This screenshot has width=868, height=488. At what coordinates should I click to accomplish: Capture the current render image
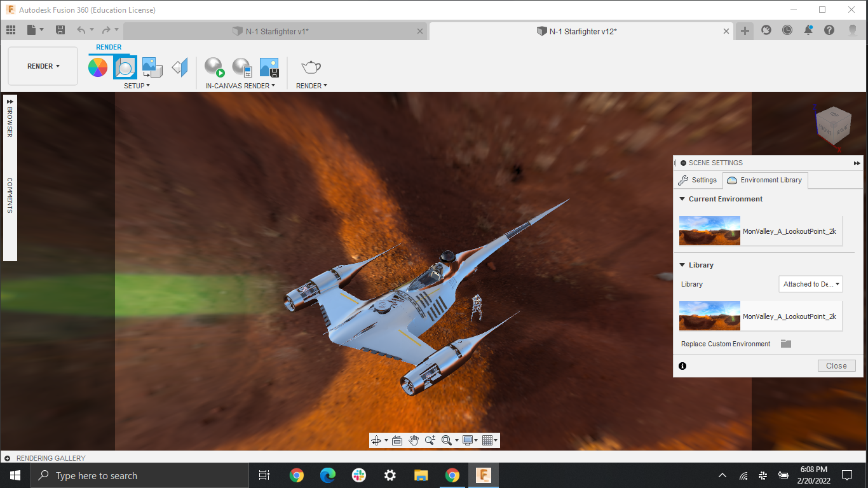269,67
